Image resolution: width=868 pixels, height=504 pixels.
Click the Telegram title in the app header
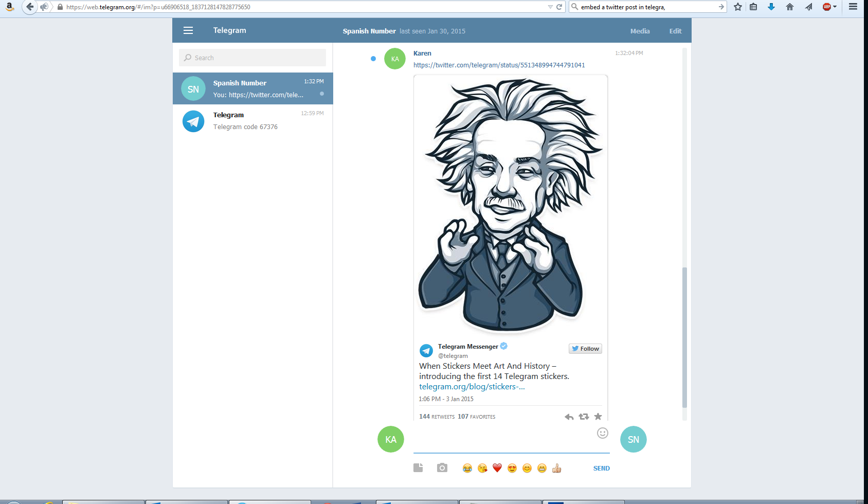(230, 30)
